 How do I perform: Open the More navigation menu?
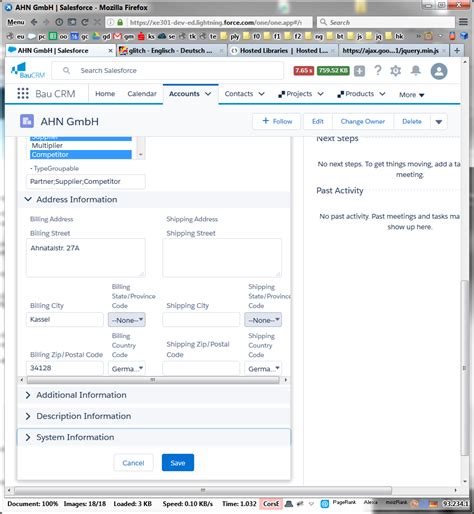click(412, 95)
